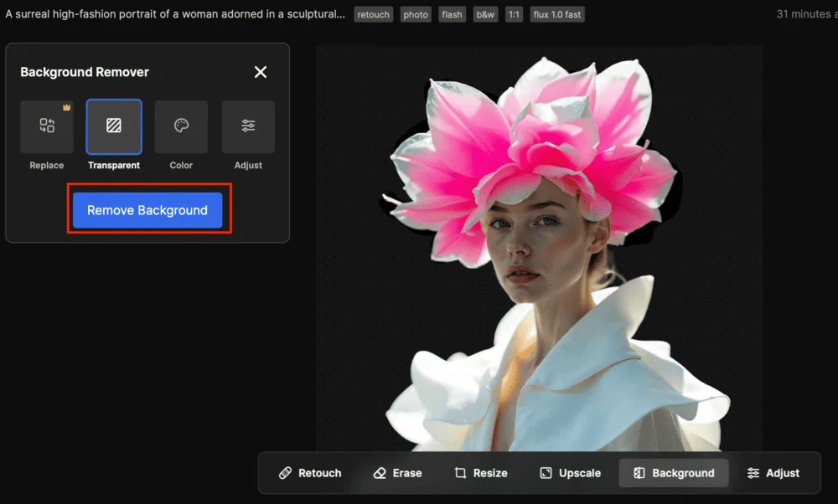Viewport: 838px width, 504px height.
Task: Click the flux 1.0 fast model tag
Action: coord(557,14)
